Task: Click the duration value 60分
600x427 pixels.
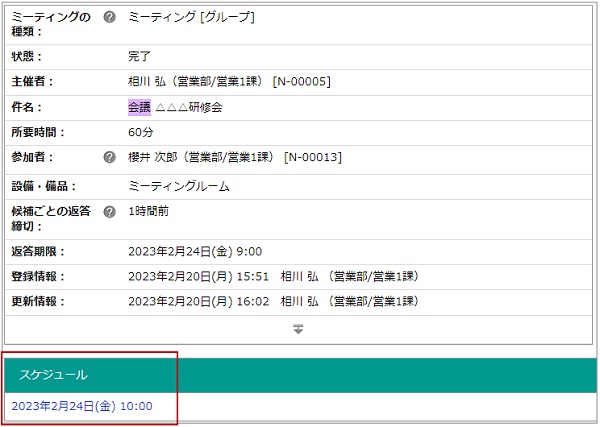Action: 140,132
